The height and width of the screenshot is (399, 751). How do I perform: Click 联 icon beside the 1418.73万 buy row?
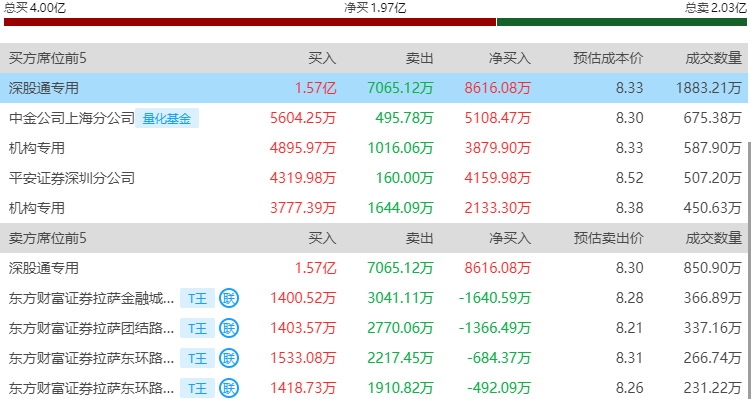coord(229,388)
